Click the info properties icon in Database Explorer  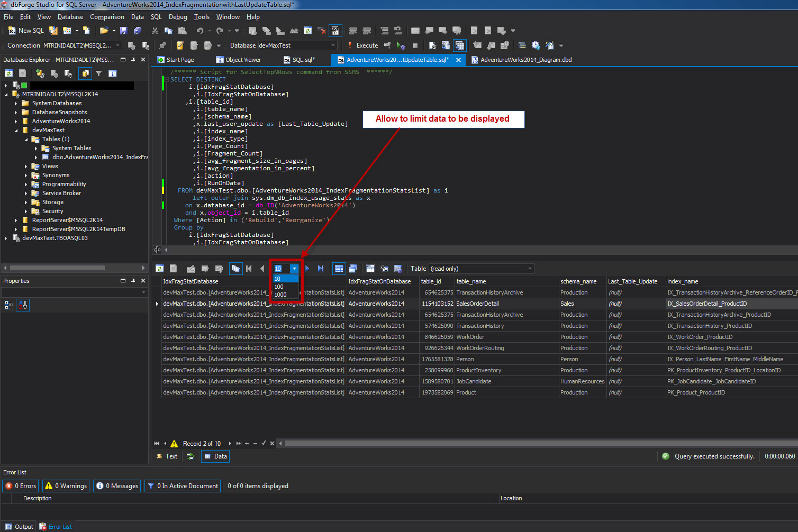pyautogui.click(x=112, y=74)
